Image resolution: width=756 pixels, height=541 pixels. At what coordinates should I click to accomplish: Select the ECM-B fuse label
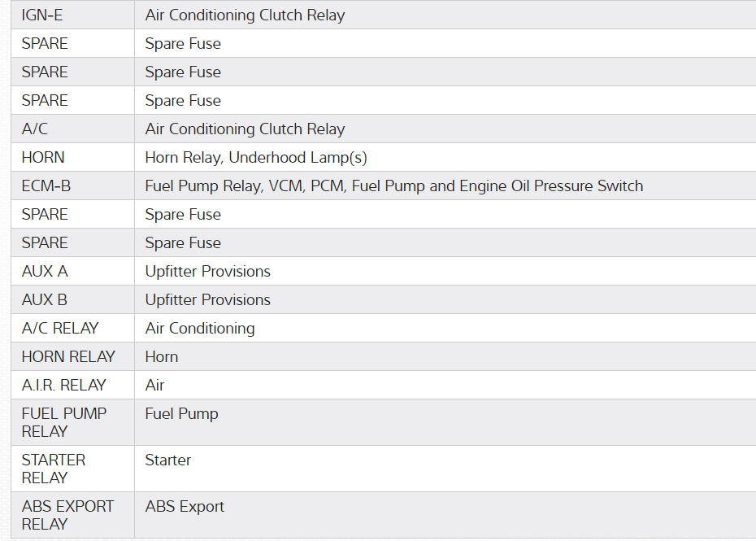(x=46, y=186)
